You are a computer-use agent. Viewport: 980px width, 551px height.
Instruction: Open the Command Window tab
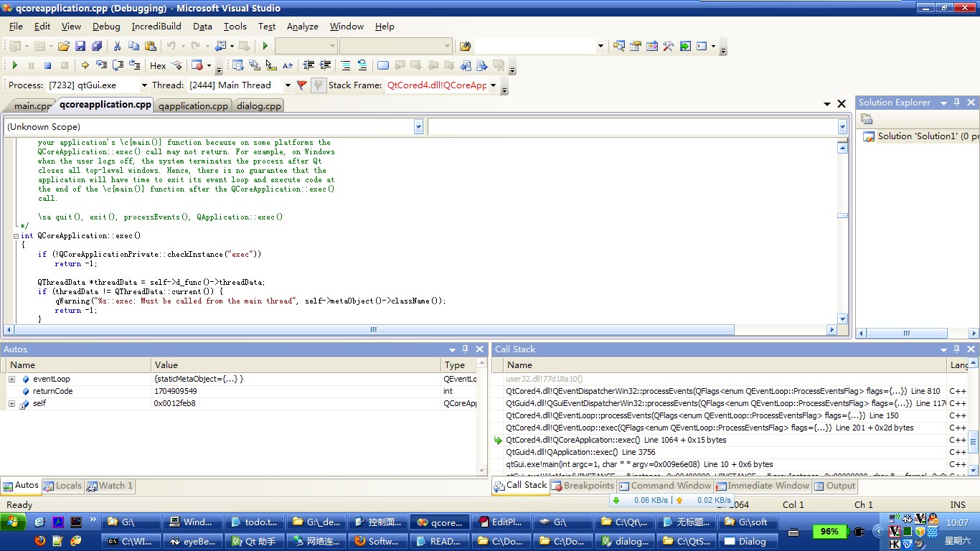pyautogui.click(x=665, y=486)
